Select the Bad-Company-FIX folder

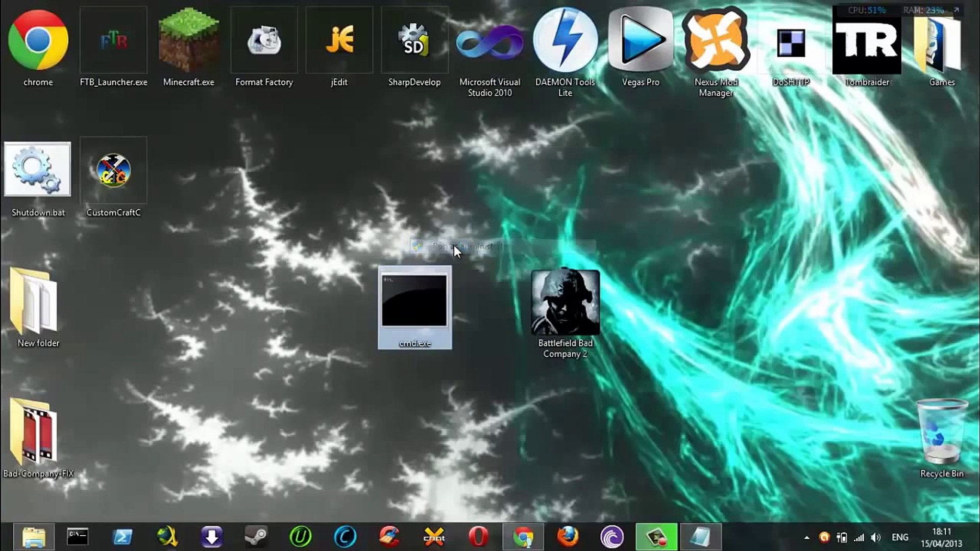click(34, 431)
